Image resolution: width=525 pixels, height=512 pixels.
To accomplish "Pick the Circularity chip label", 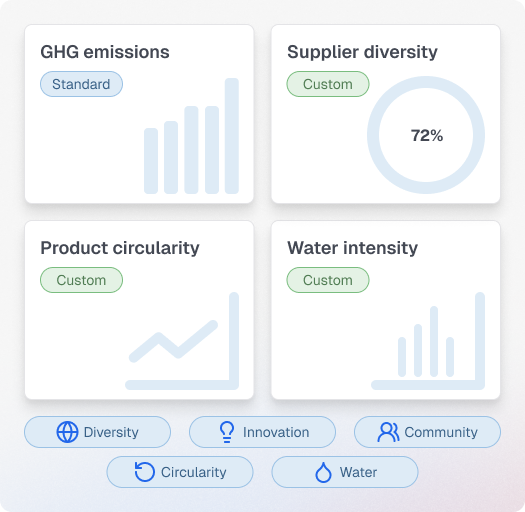I will [194, 472].
